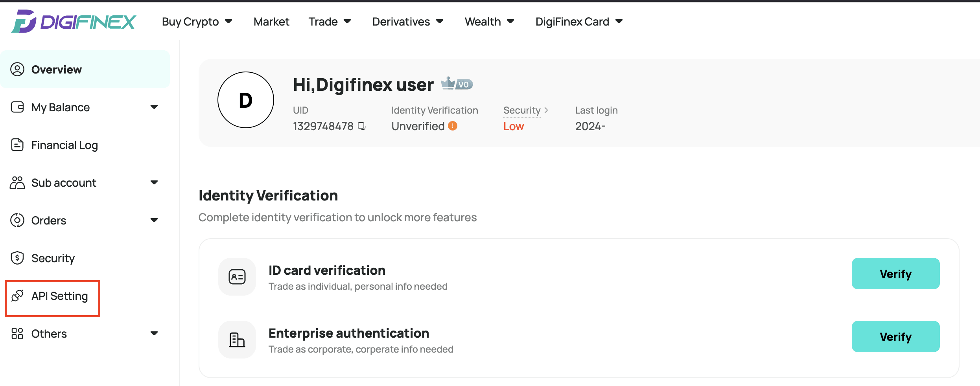Verify ID card verification

click(x=895, y=274)
